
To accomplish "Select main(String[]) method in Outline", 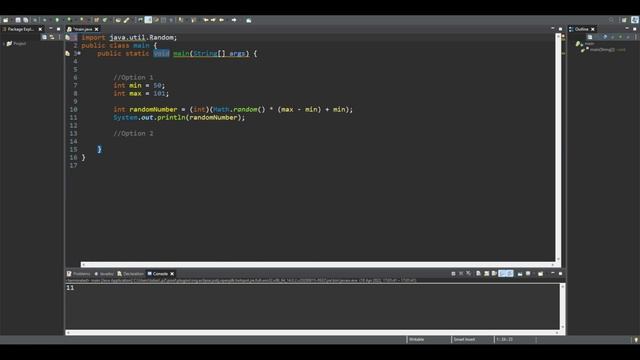I will (x=602, y=50).
